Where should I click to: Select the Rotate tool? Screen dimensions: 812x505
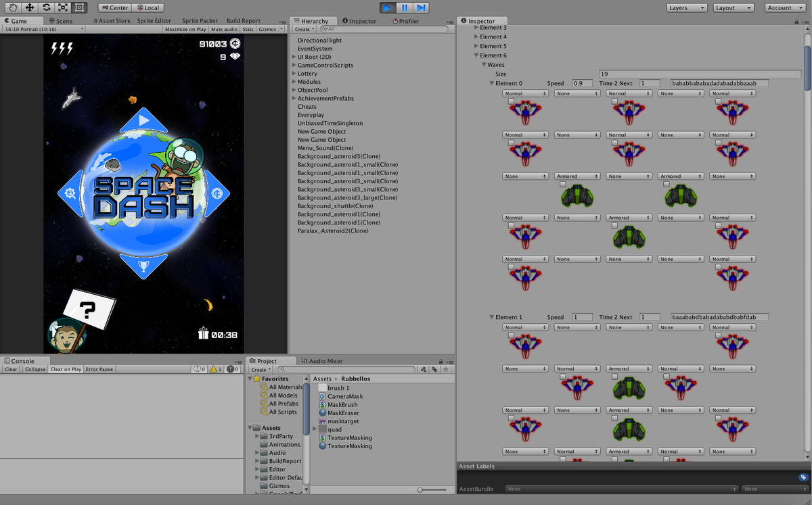pyautogui.click(x=46, y=7)
